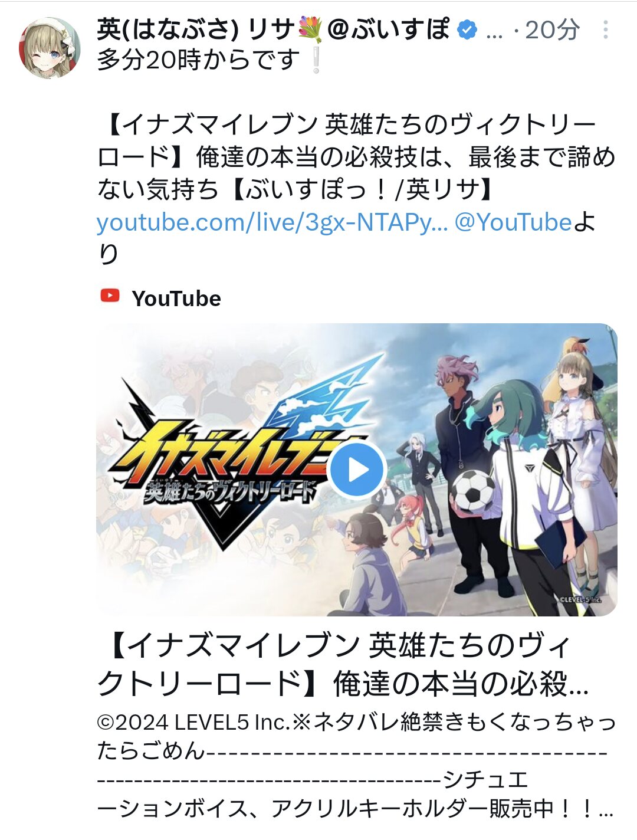This screenshot has width=637, height=840.
Task: Open the youtube.com/live/3gx-NTAPy link
Action: [x=272, y=222]
